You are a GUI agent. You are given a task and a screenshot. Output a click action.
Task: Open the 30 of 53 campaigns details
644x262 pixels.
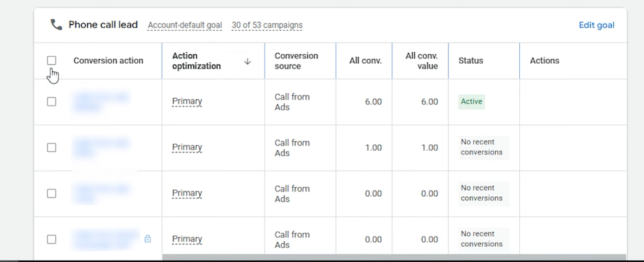point(267,25)
